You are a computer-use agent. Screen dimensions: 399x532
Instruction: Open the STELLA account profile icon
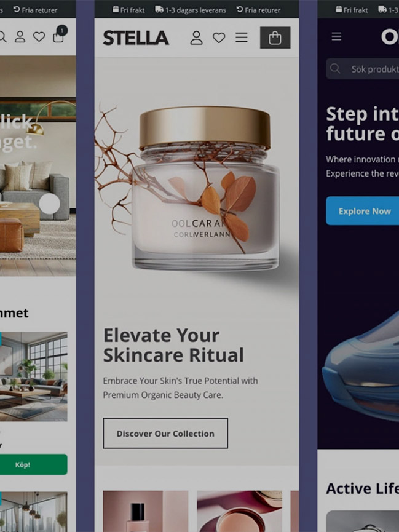(x=196, y=38)
